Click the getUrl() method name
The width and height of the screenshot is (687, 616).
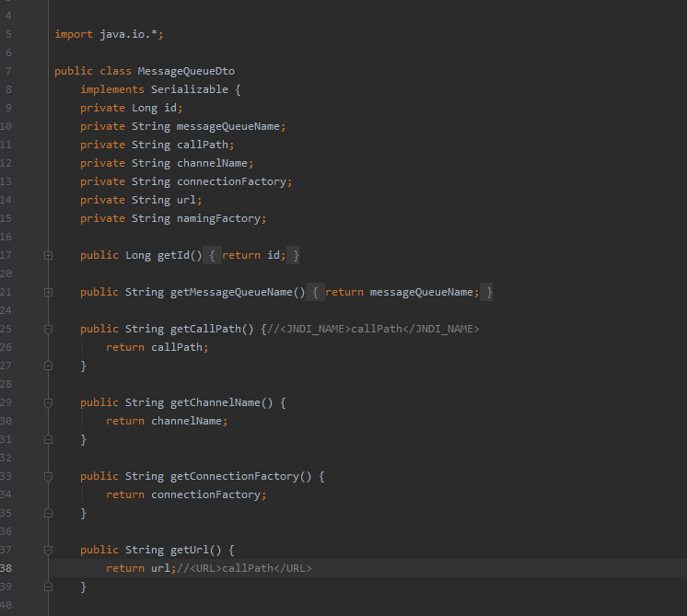pyautogui.click(x=190, y=550)
